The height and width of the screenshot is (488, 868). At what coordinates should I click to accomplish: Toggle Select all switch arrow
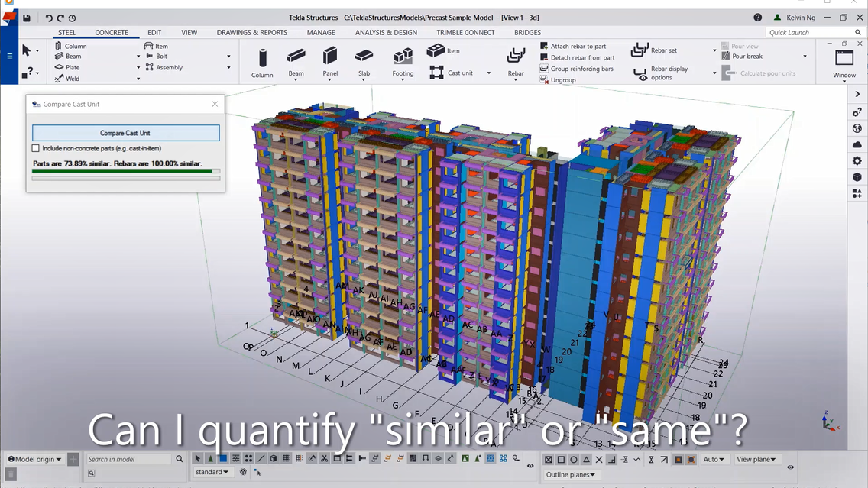pyautogui.click(x=198, y=459)
